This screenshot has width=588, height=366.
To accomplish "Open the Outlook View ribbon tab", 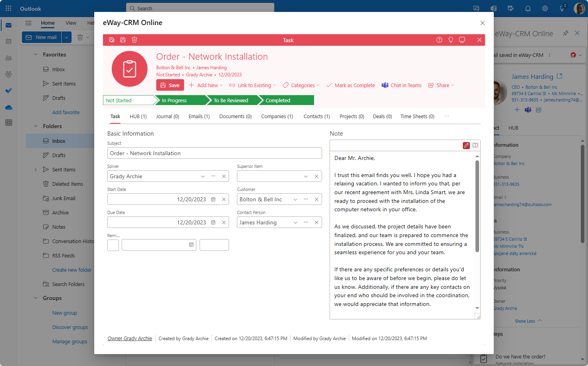I will tap(71, 23).
